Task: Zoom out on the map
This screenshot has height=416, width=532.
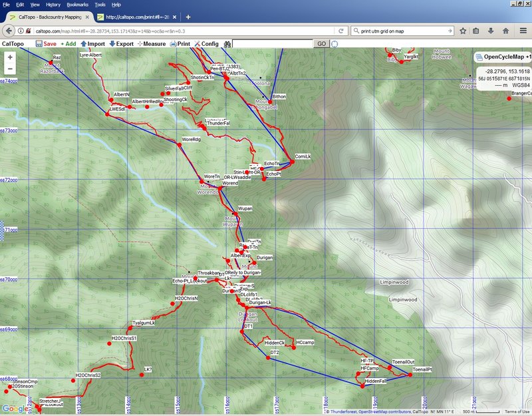Action: [10, 69]
